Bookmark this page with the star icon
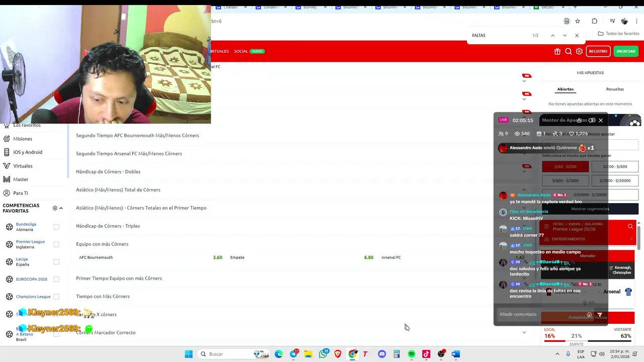Screen dimensions: 644x362 click(578, 21)
